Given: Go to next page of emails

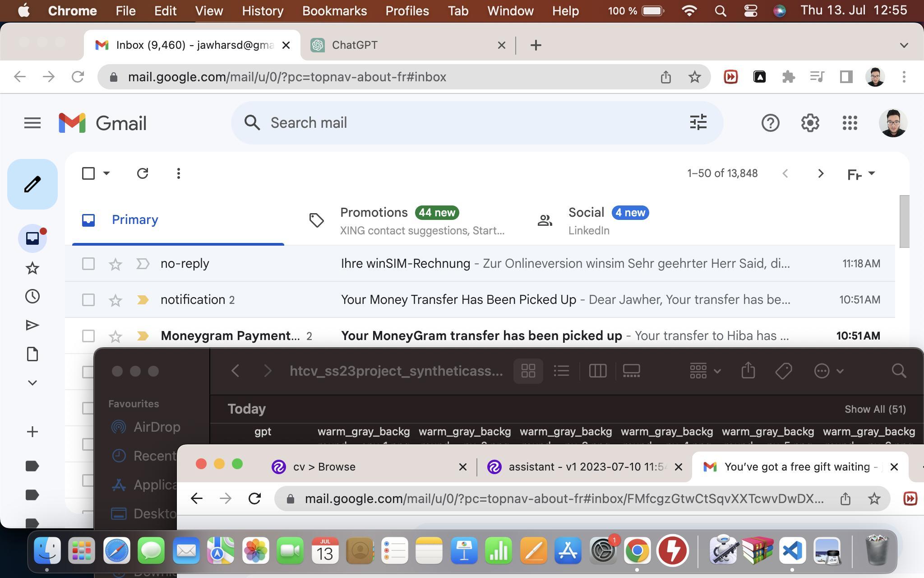Looking at the screenshot, I should pos(821,173).
